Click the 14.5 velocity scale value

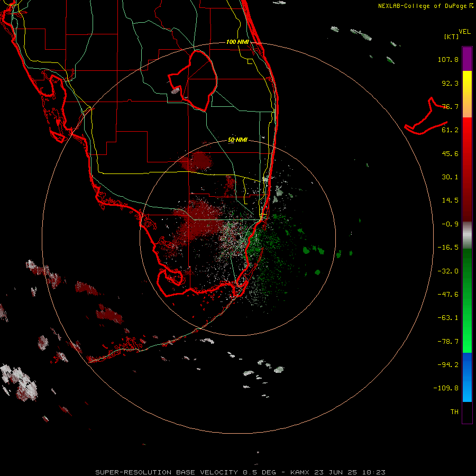tap(450, 200)
